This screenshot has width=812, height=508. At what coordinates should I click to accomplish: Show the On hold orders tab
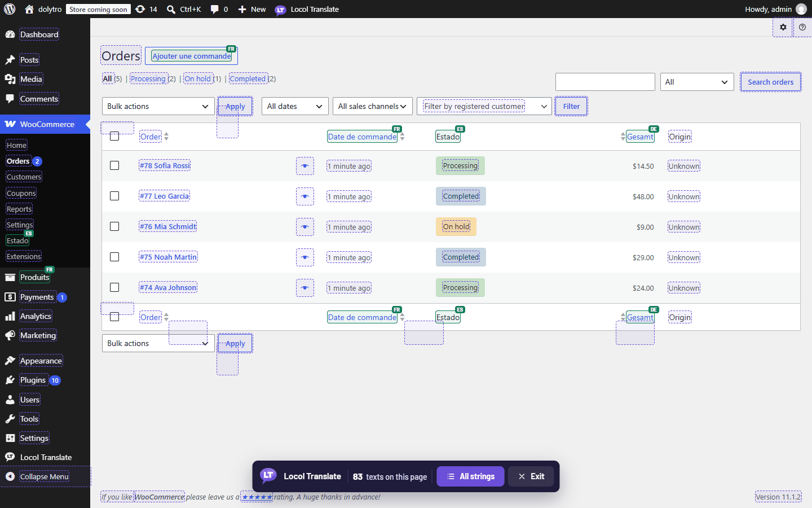coord(197,79)
